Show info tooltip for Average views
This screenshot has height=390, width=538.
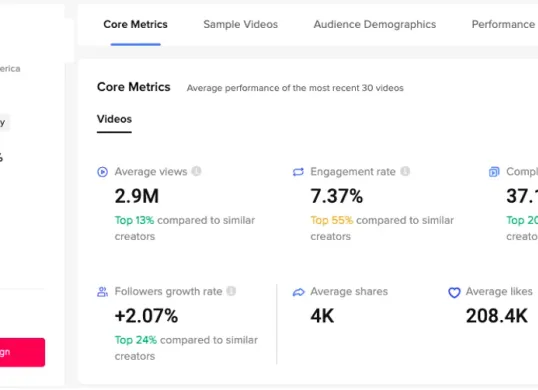pyautogui.click(x=197, y=171)
